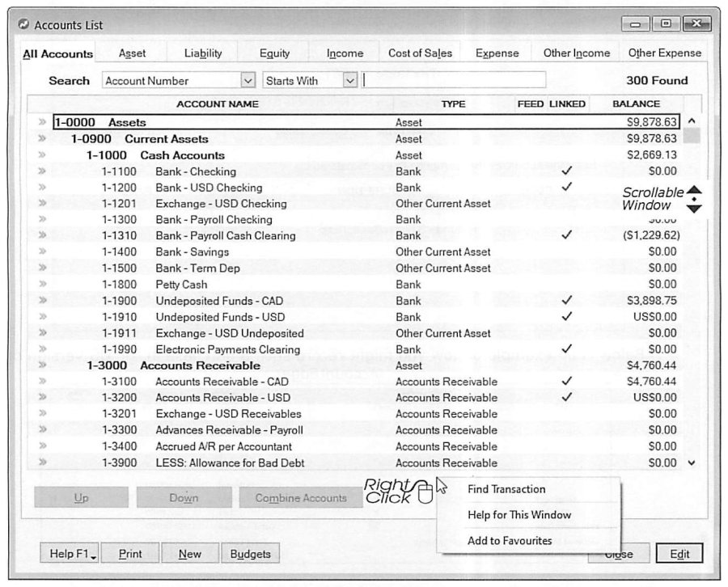
Task: Click the TYPE column header
Action: [x=453, y=104]
